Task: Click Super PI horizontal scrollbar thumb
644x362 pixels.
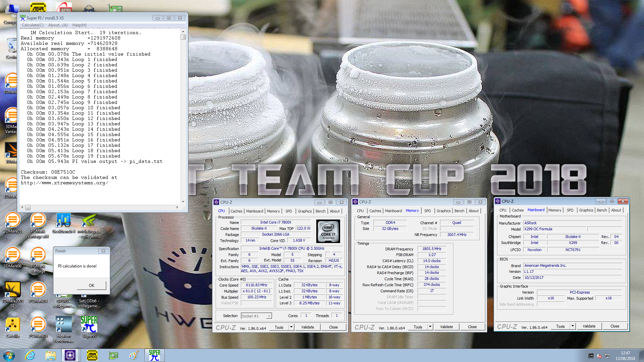Action: pyautogui.click(x=28, y=207)
